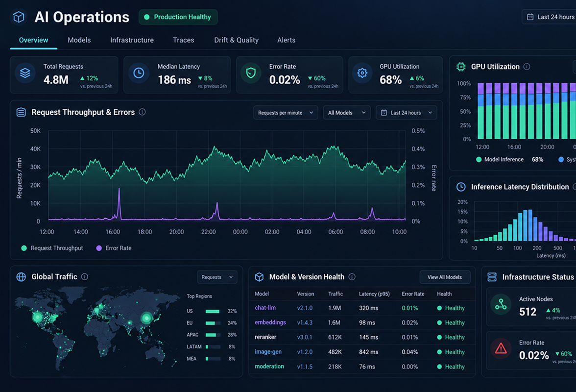Screen dimensions: 576x392
Task: Open the chart's Last 24 hours dropdown
Action: 407,113
